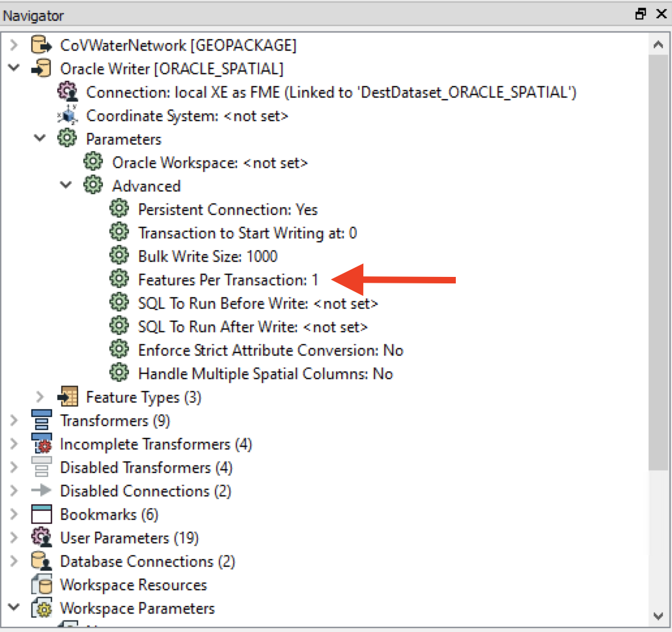Select 'SQL To Run After Write: <not set>' text
This screenshot has width=672, height=632.
253,327
